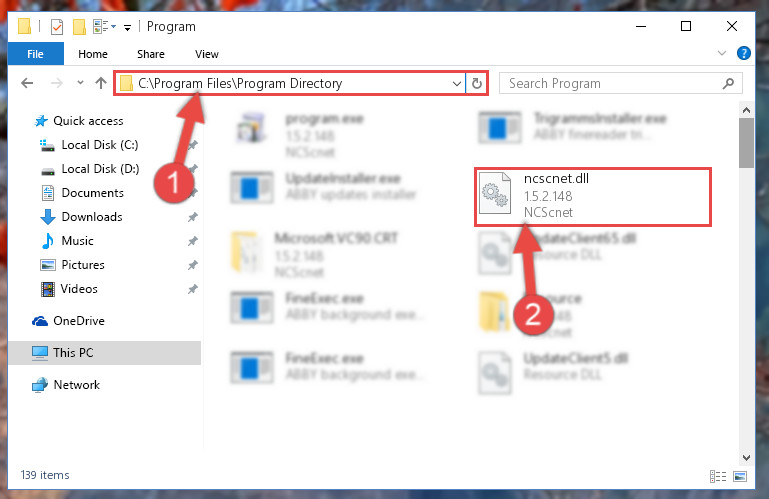This screenshot has height=499, width=769.
Task: Open the File menu
Action: tap(35, 53)
